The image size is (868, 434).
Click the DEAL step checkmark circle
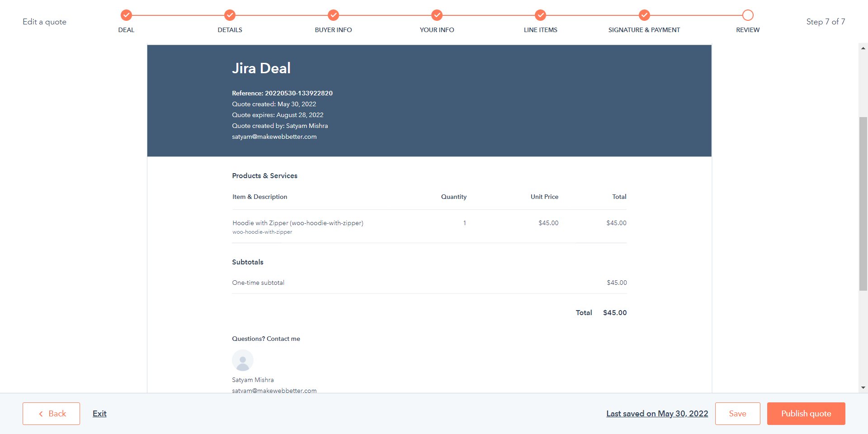coord(126,15)
